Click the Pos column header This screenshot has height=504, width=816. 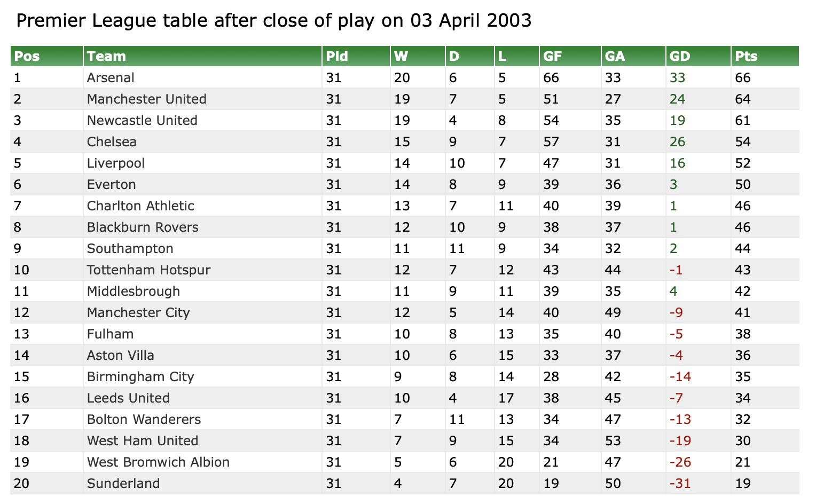tap(27, 56)
